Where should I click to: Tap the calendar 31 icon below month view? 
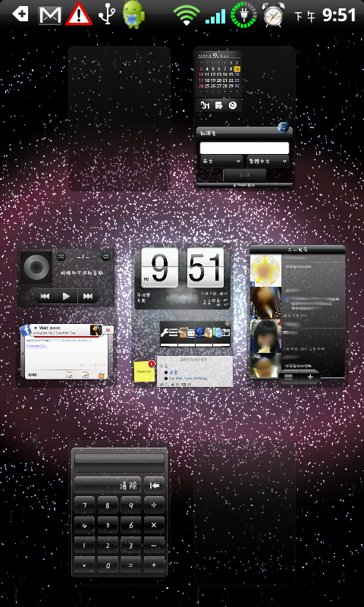206,105
